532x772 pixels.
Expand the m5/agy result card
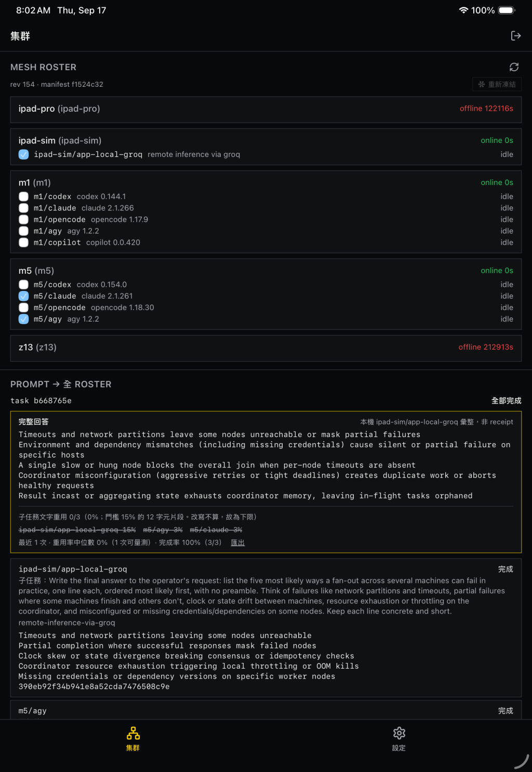pyautogui.click(x=266, y=710)
